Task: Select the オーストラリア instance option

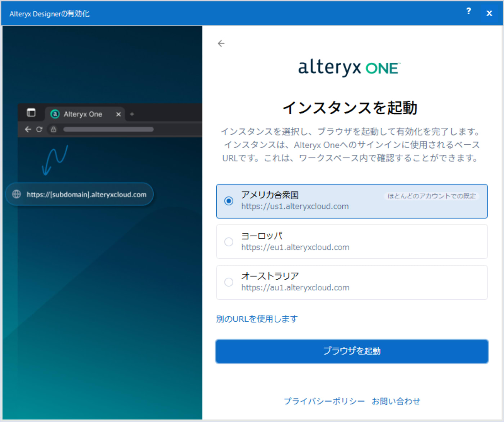Action: [229, 282]
